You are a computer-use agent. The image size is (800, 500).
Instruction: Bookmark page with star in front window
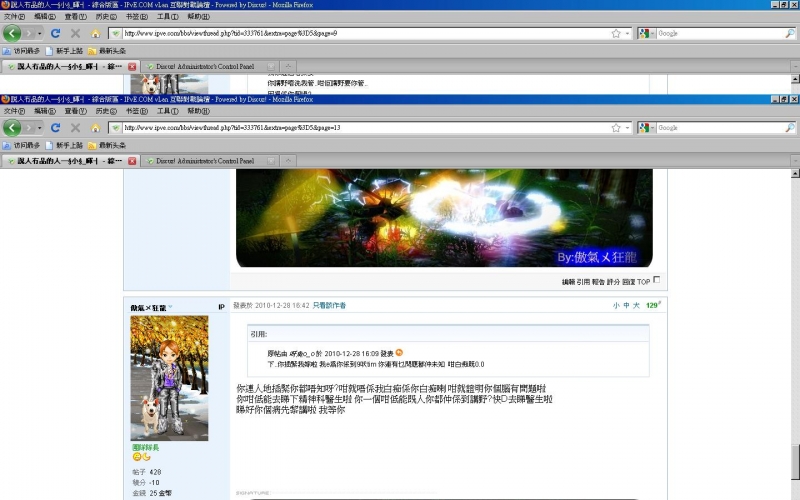(616, 128)
